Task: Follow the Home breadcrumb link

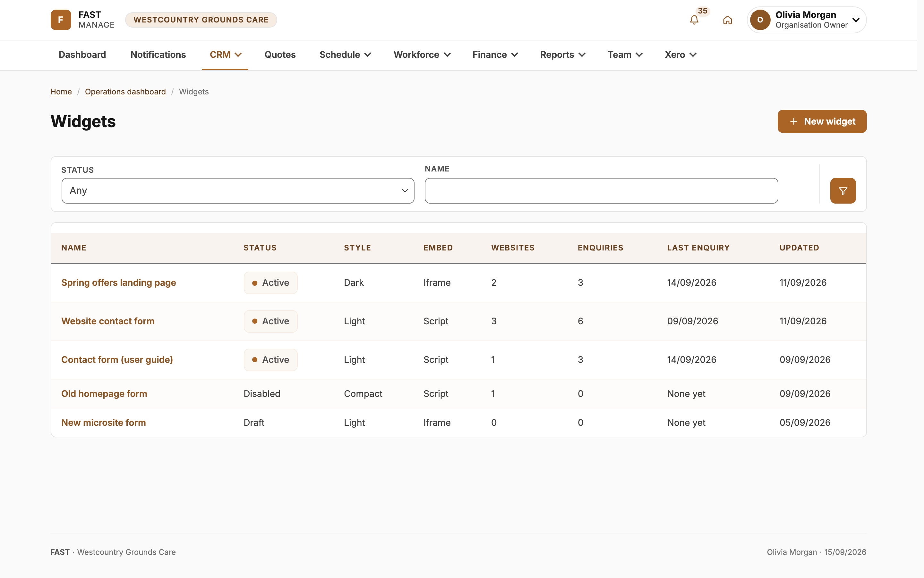Action: tap(61, 92)
